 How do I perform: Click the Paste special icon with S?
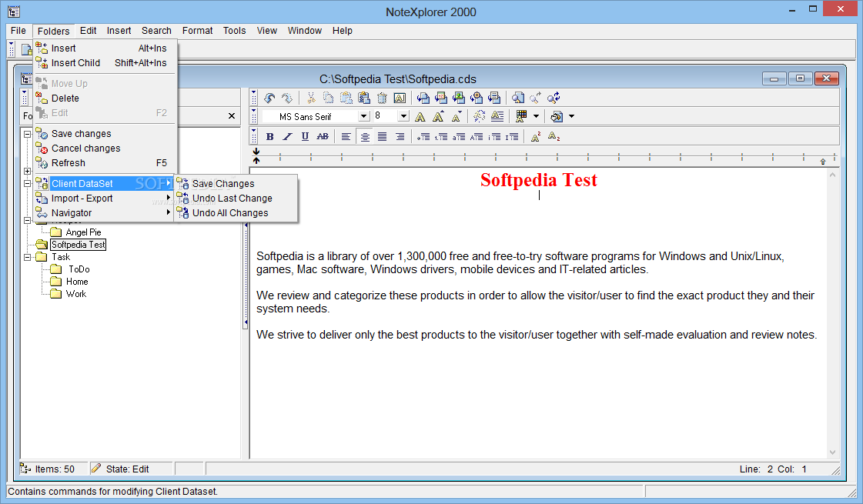(x=364, y=98)
